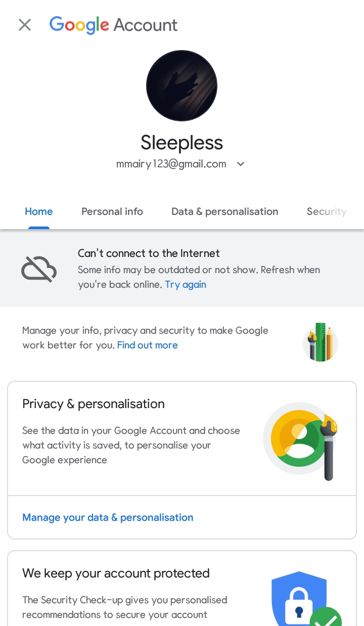Tap the Privacy & personalisation illustration
This screenshot has width=364, height=626.
point(301,440)
